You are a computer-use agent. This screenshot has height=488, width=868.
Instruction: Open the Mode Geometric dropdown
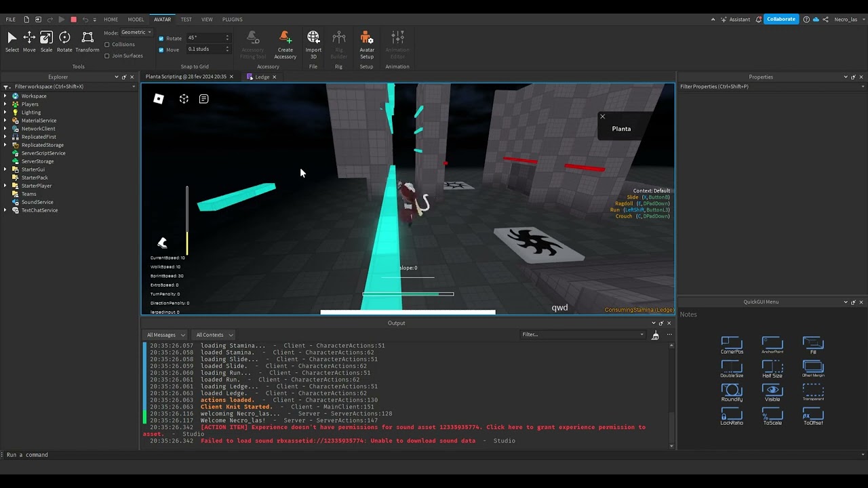coord(136,33)
